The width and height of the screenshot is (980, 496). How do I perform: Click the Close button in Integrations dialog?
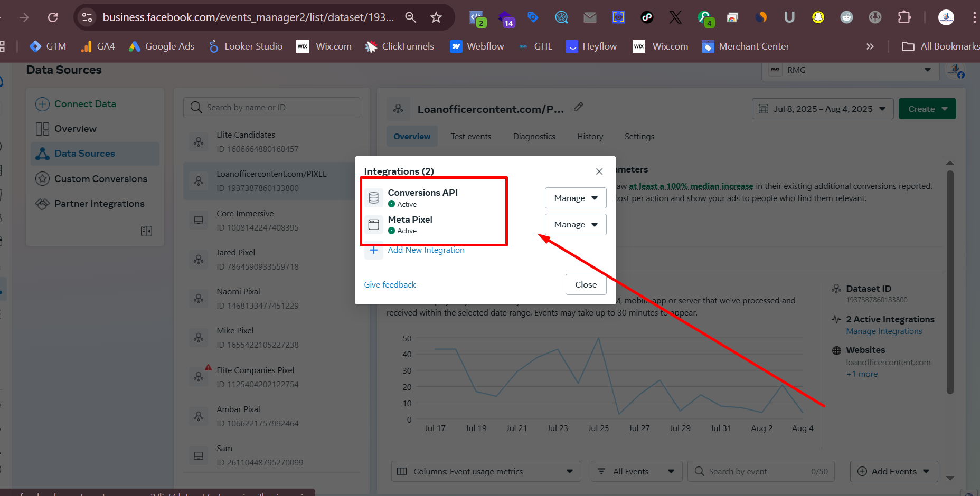coord(586,284)
